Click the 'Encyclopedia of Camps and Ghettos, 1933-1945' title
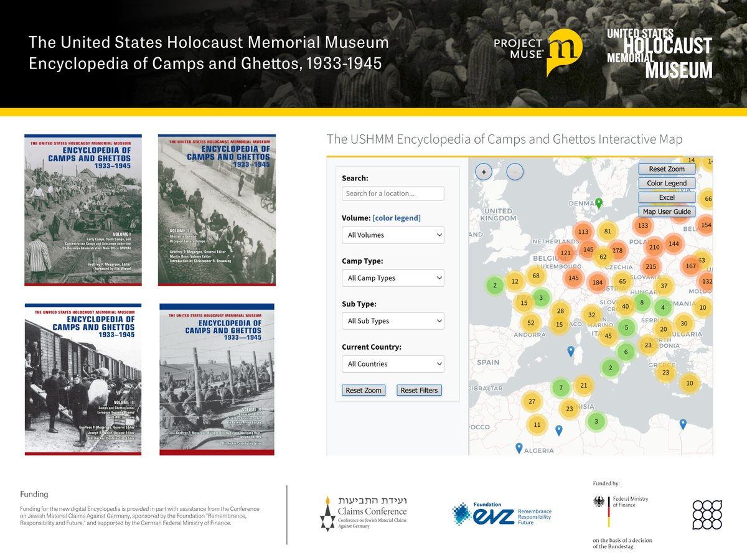The image size is (747, 560). (205, 63)
